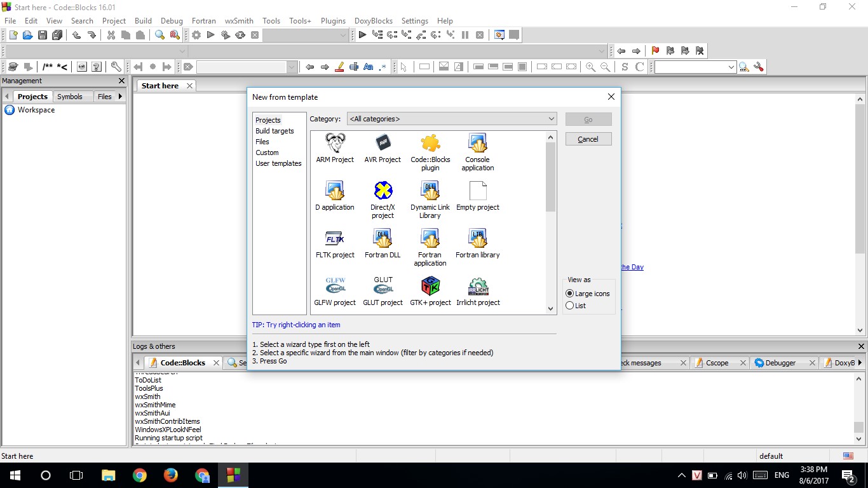The image size is (868, 488).
Task: Open the DoxyBlocks menu
Action: (373, 20)
